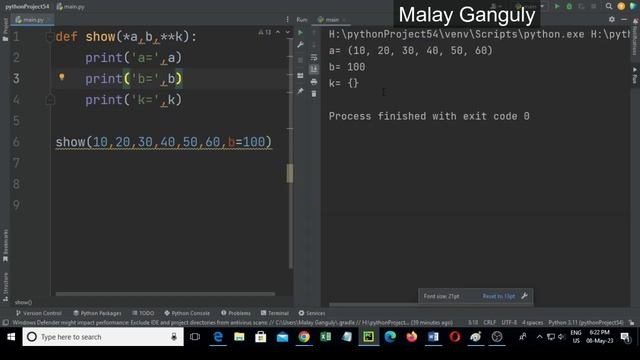Open Version Control tool window tab

(38, 313)
